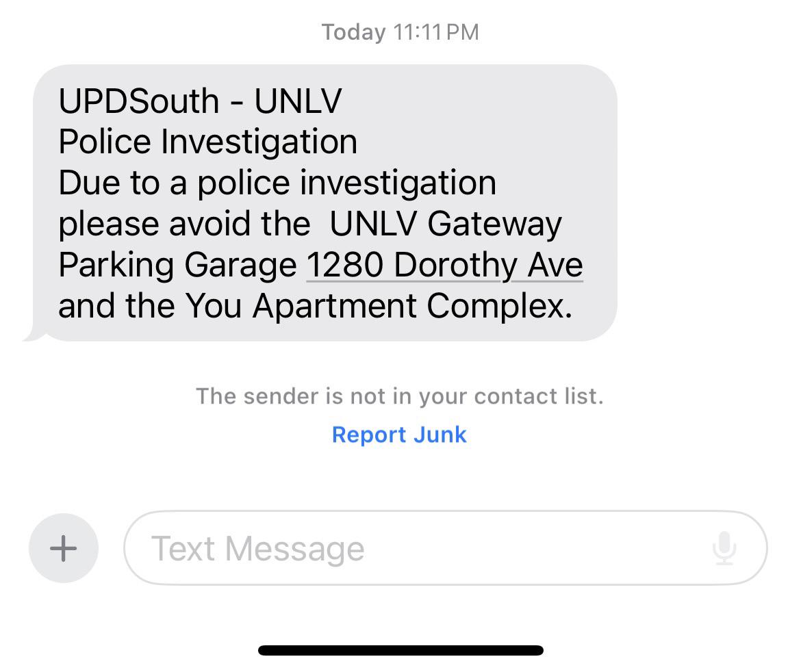Viewport: 801px width, 672px height.
Task: Tap the Police Investigation heading in the message
Action: coord(207,141)
